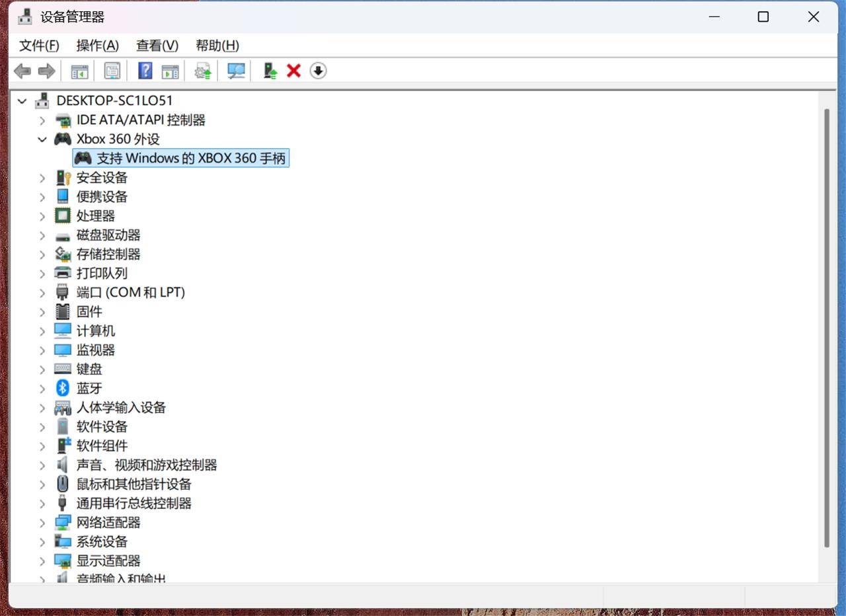Click the blue question mark help icon
Image resolution: width=846 pixels, height=616 pixels.
[x=145, y=71]
